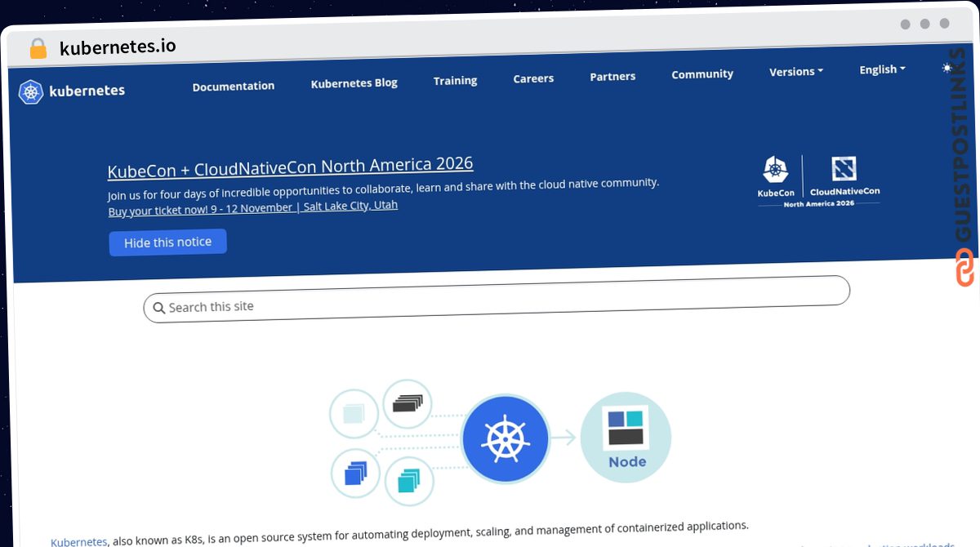This screenshot has height=547, width=980.
Task: Open the Documentation menu item
Action: tap(234, 86)
